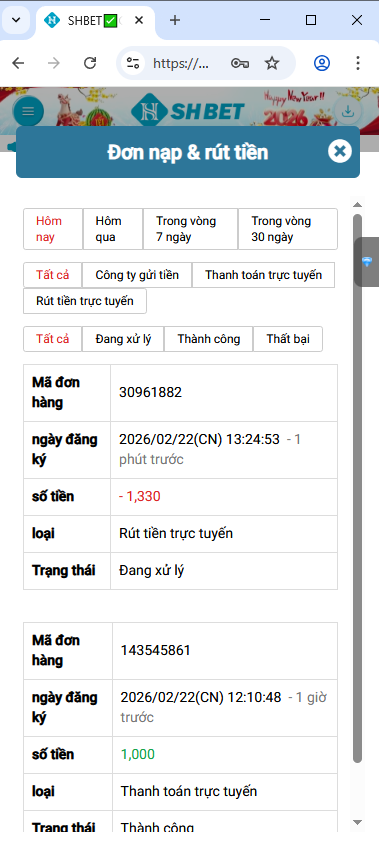Click the SHBET tab favicon
The height and width of the screenshot is (850, 379).
pos(52,21)
